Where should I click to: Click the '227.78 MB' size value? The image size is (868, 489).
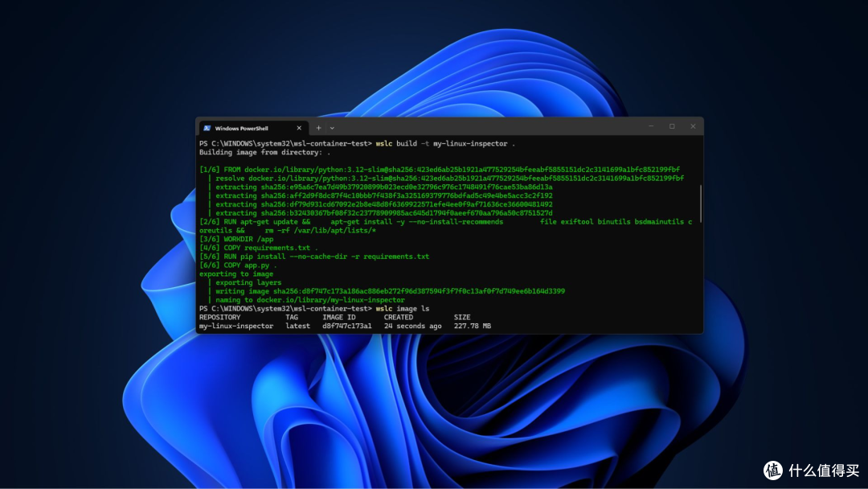point(473,327)
